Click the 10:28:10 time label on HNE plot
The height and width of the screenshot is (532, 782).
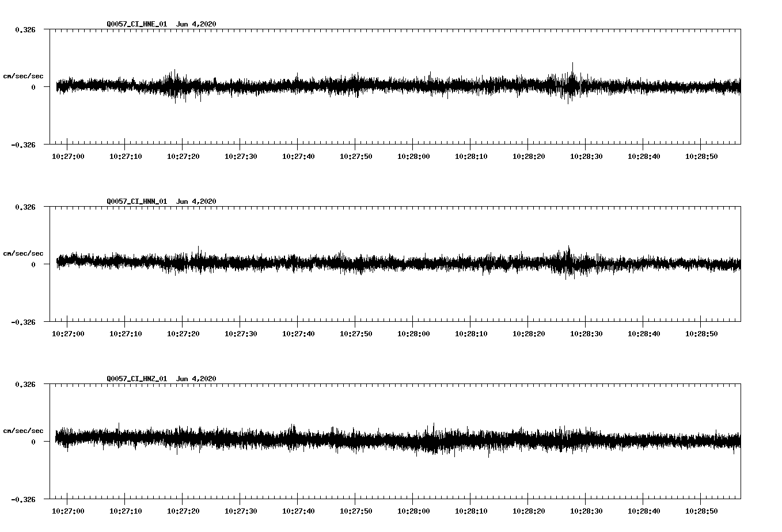point(471,156)
